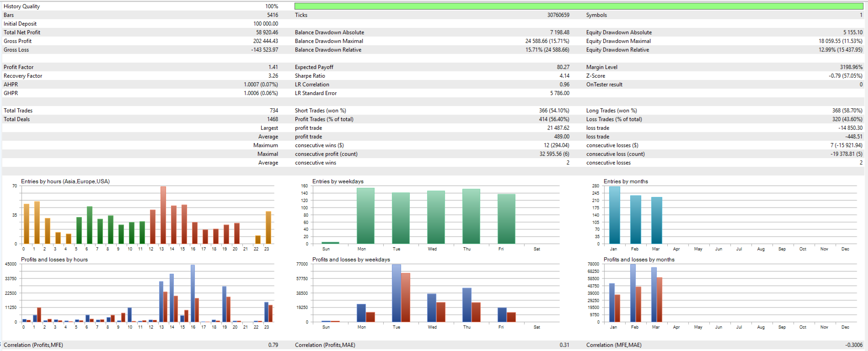
Task: Click the Initial Deposit value '100 000.00'
Action: pos(266,24)
